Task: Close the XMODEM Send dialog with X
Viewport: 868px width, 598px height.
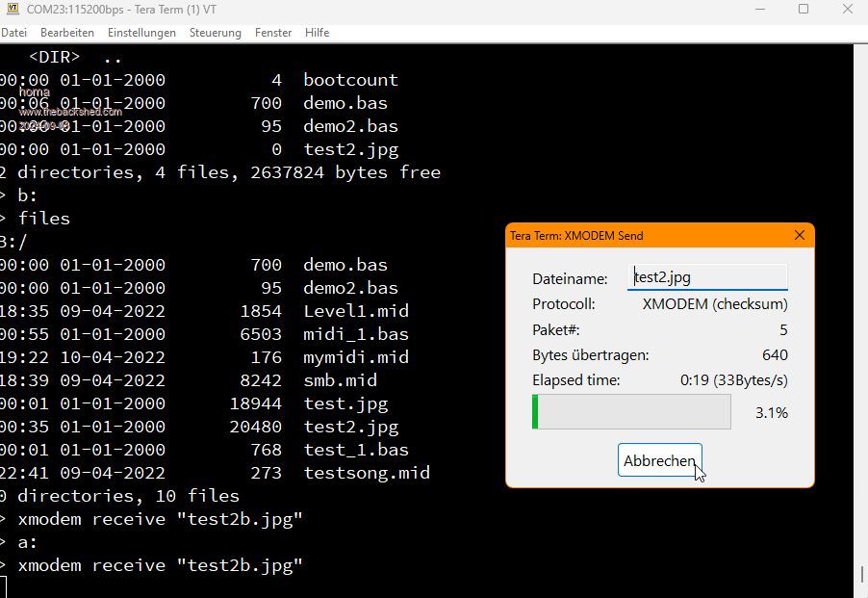Action: coord(800,235)
